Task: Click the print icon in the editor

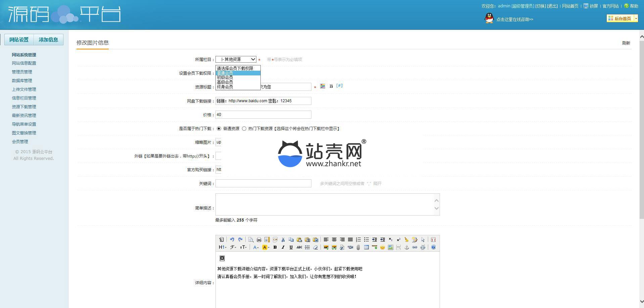Action: [x=259, y=240]
